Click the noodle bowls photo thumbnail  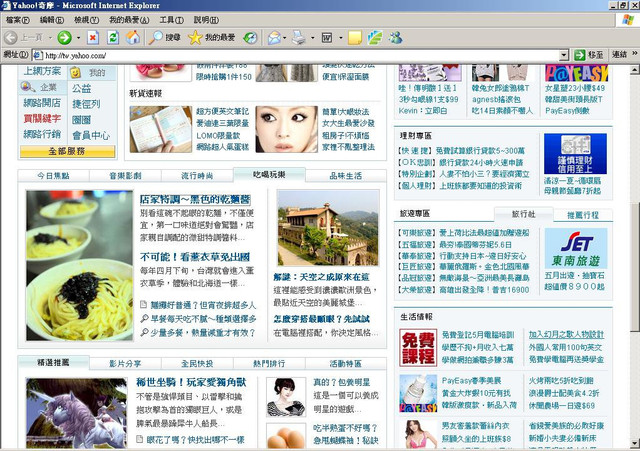79,265
